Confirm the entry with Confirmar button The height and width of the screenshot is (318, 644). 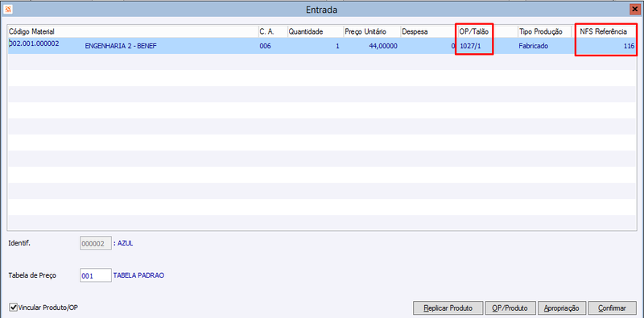(612, 308)
